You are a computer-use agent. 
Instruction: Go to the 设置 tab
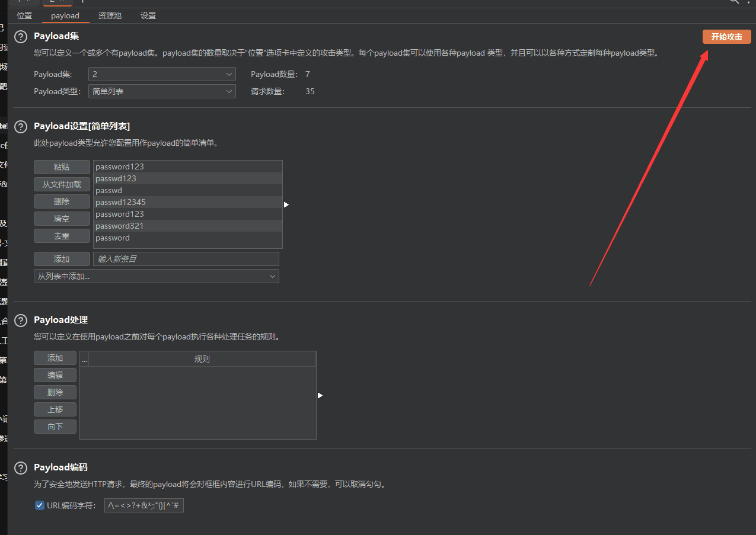(148, 15)
